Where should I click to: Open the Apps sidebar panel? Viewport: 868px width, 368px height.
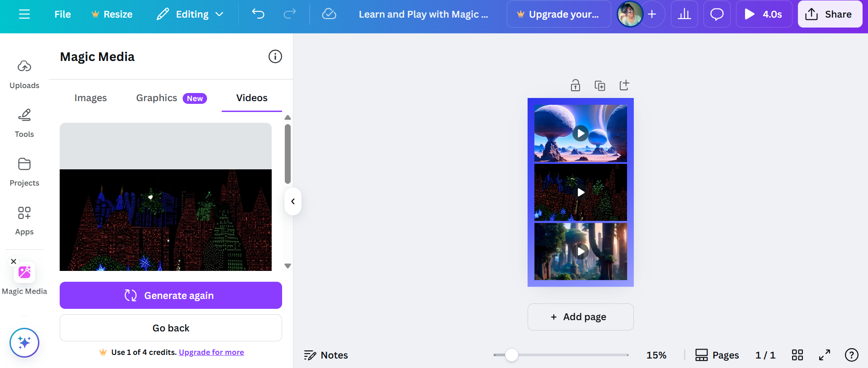[x=24, y=221]
